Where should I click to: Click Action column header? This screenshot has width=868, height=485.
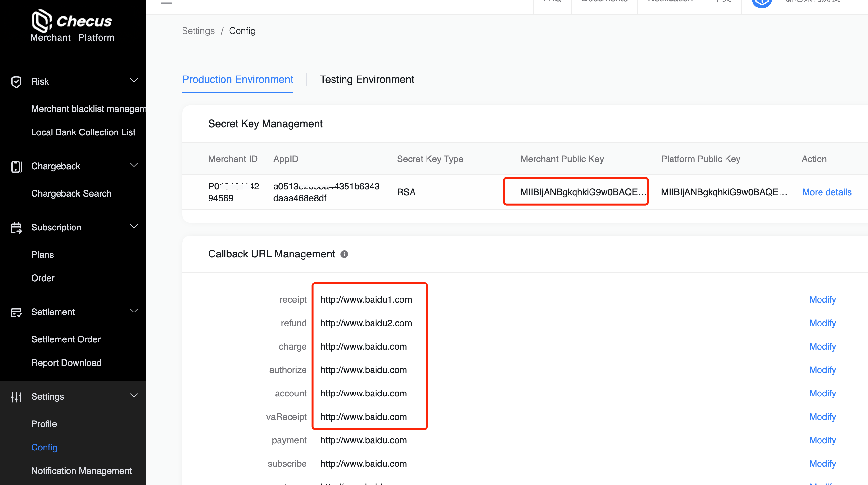pyautogui.click(x=814, y=159)
